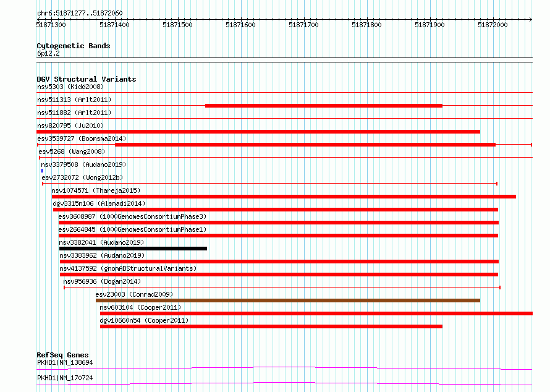Click the nsv1074571 (Thareja2015) label

coord(96,190)
